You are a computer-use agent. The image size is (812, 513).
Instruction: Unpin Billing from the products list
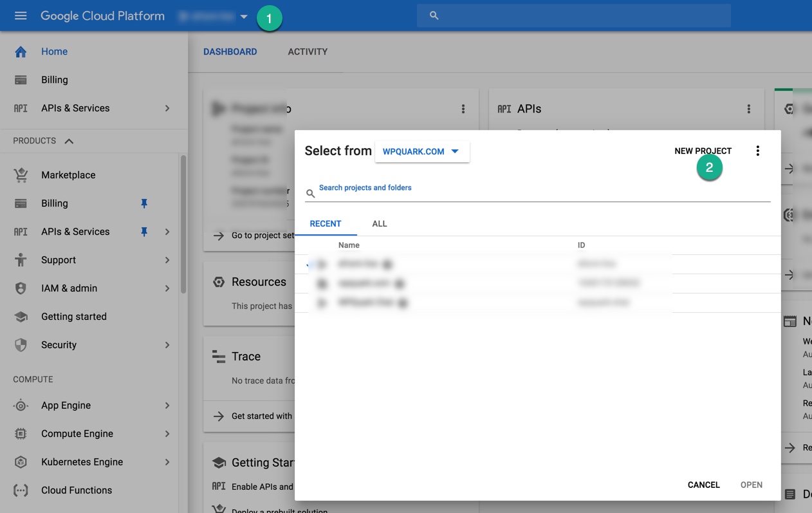[144, 203]
